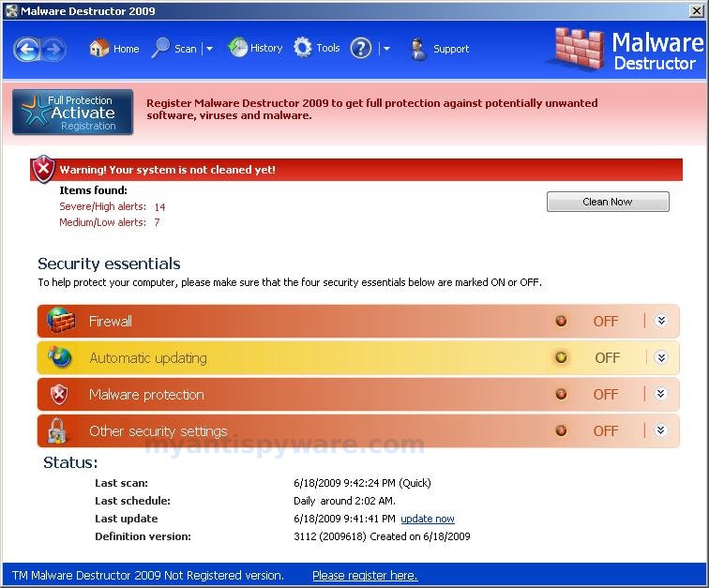The width and height of the screenshot is (709, 588).
Task: Click the Firewall globe-and-wall icon
Action: (x=61, y=320)
